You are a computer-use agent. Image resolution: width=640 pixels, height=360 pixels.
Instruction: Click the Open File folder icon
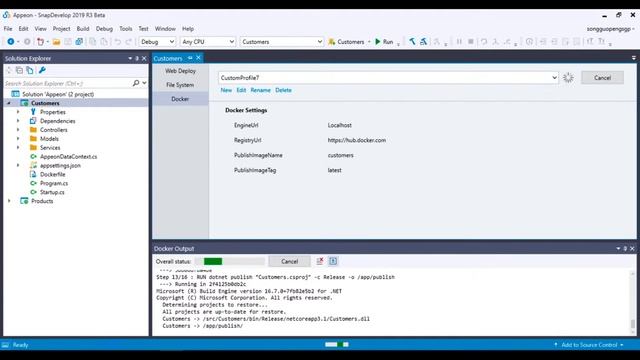[56, 42]
